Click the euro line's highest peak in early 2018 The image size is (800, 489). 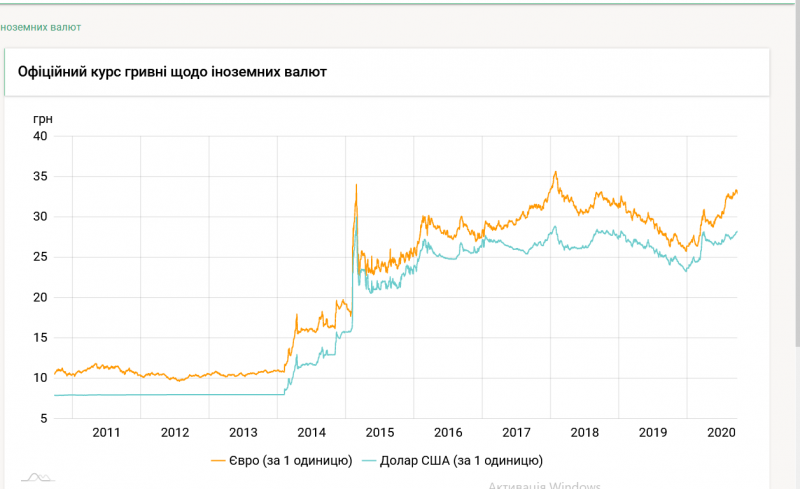coord(555,172)
